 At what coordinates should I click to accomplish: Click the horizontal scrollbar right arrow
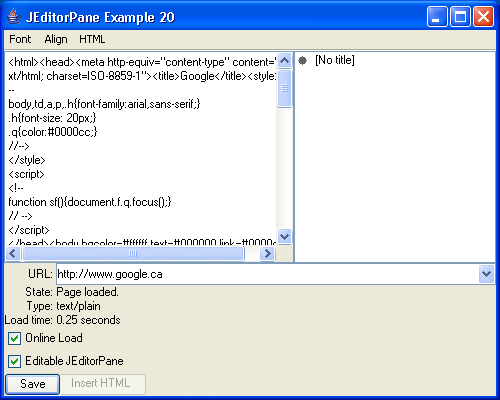267,254
